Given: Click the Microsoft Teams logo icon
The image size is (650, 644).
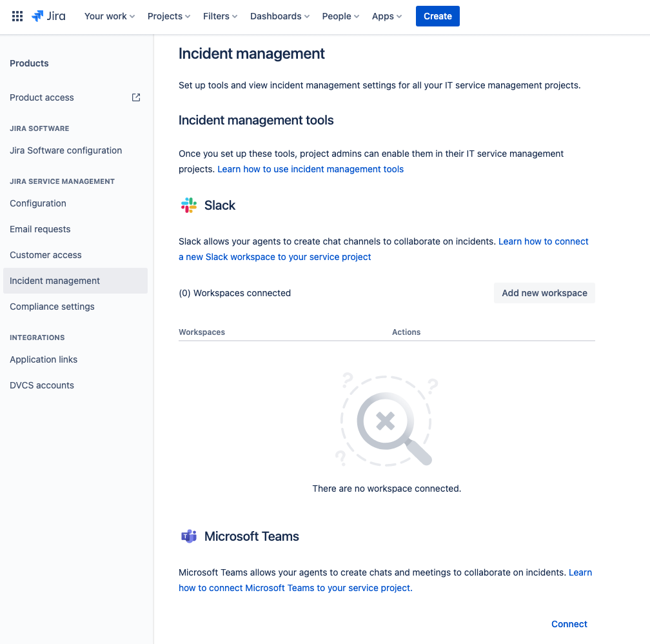Looking at the screenshot, I should pyautogui.click(x=188, y=536).
